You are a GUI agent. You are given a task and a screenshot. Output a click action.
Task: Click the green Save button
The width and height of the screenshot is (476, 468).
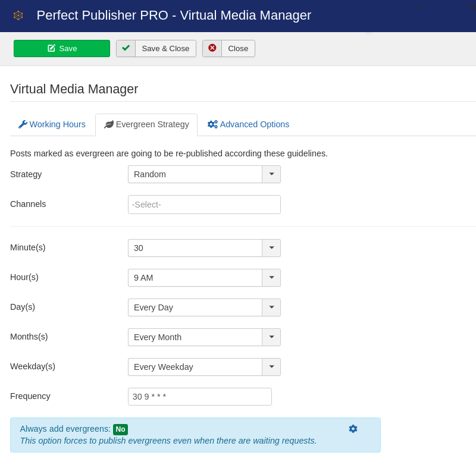(x=62, y=49)
